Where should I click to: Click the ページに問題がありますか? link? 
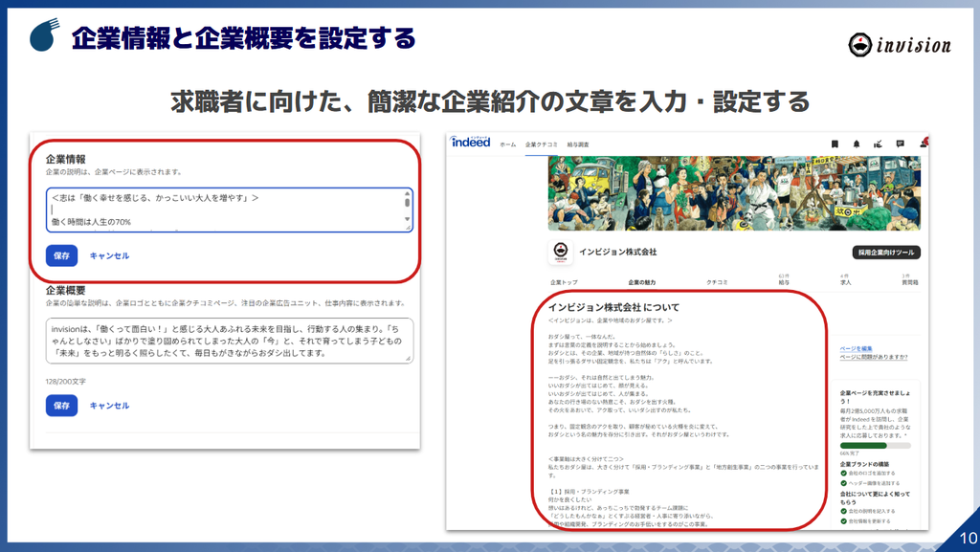874,357
